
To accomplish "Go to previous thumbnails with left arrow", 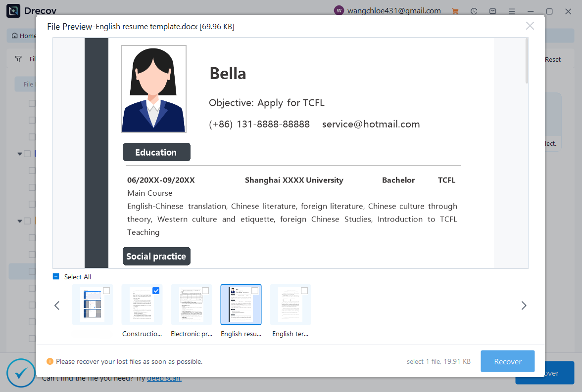I will tap(57, 305).
